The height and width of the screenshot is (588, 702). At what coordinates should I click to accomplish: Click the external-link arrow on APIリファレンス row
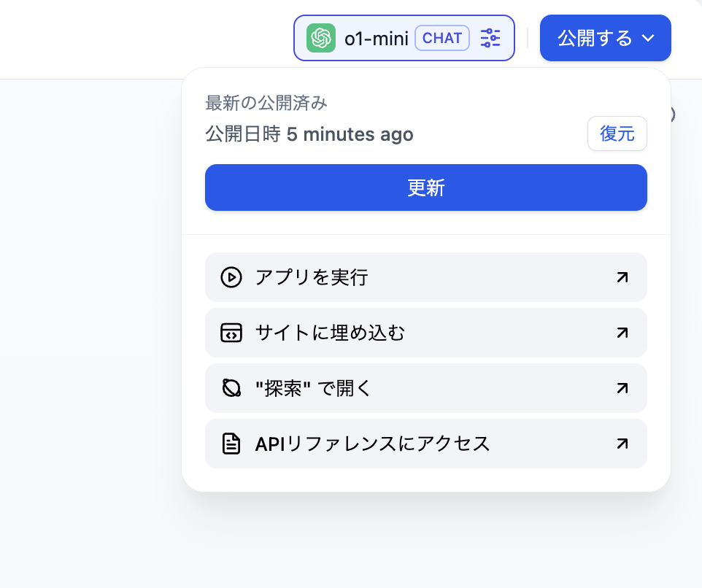coord(622,444)
